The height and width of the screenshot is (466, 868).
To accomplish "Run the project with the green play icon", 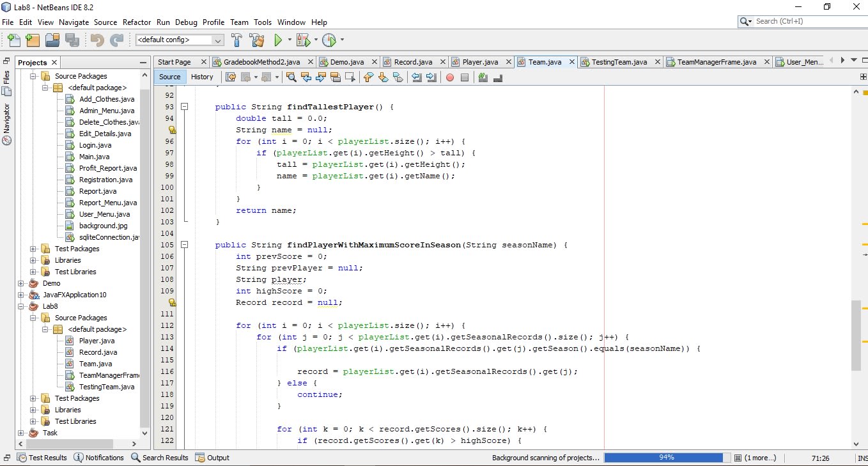I will click(278, 40).
